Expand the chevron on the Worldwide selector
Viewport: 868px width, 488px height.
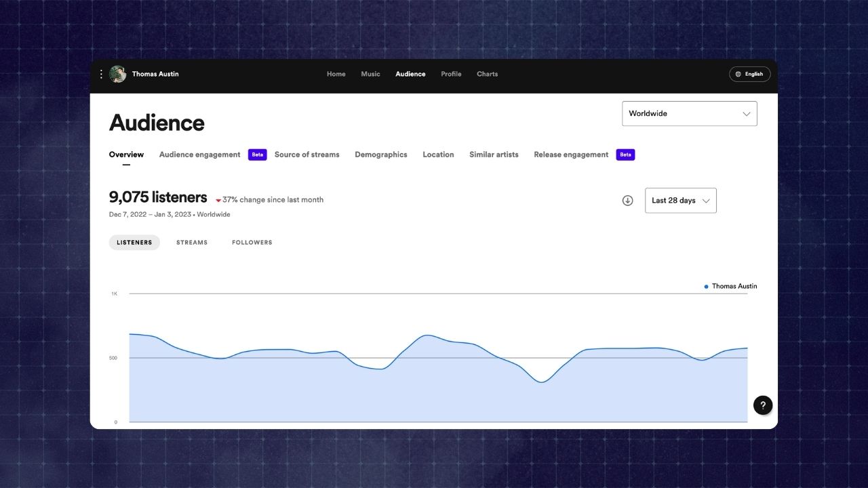[x=746, y=114]
